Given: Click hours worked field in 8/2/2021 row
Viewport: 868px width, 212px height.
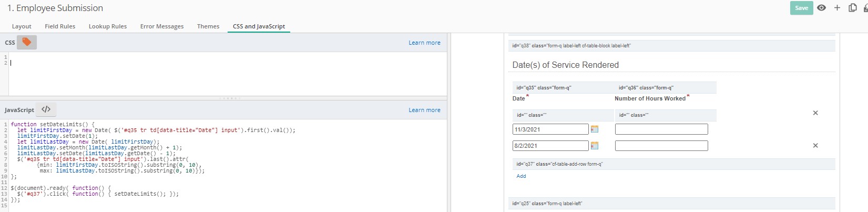Looking at the screenshot, I should click(x=661, y=146).
